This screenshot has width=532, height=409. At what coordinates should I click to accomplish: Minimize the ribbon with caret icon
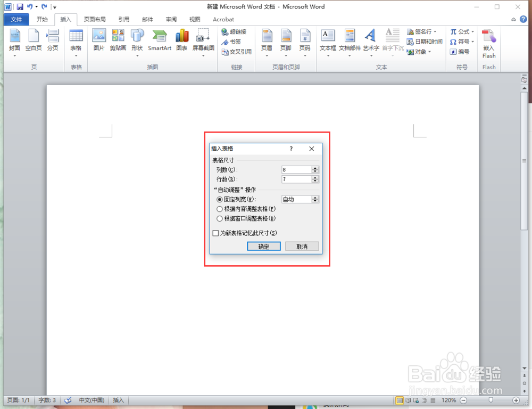(513, 19)
